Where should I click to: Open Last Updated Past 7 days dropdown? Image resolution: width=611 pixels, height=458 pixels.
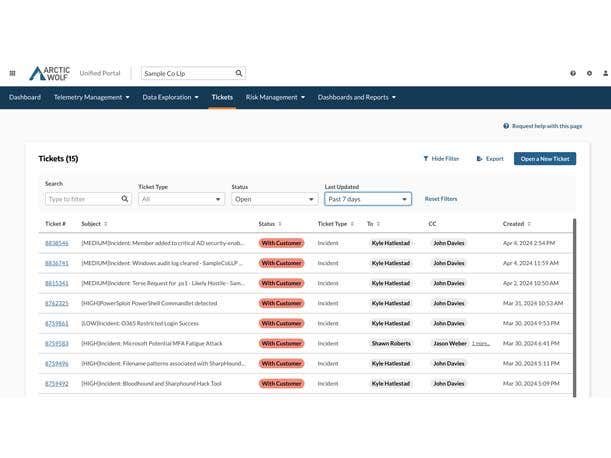coord(367,199)
